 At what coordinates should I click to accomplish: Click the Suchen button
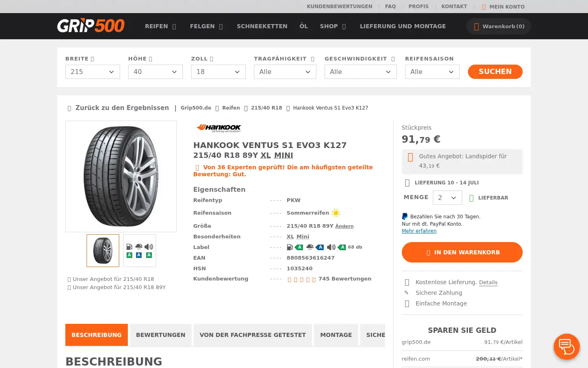click(x=495, y=72)
